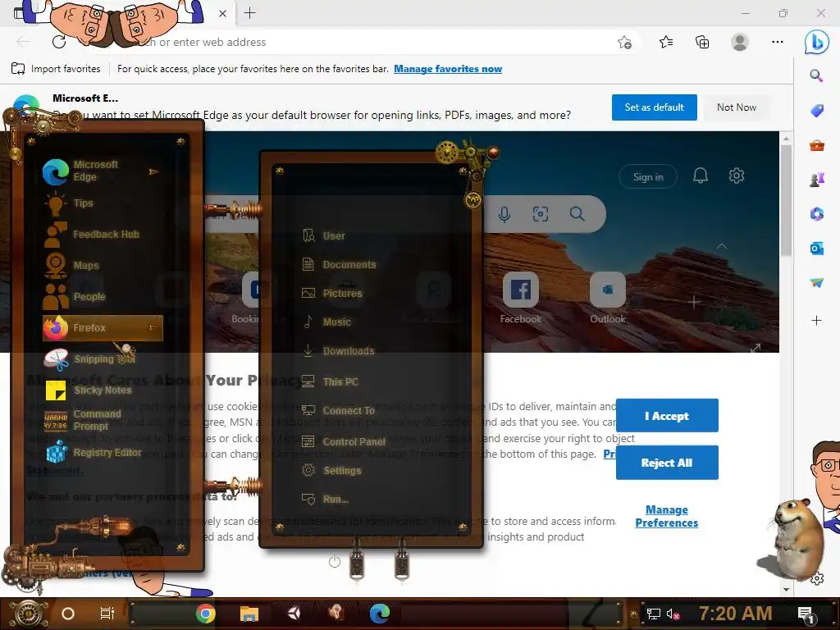
Task: Open visual search camera icon
Action: [x=540, y=214]
